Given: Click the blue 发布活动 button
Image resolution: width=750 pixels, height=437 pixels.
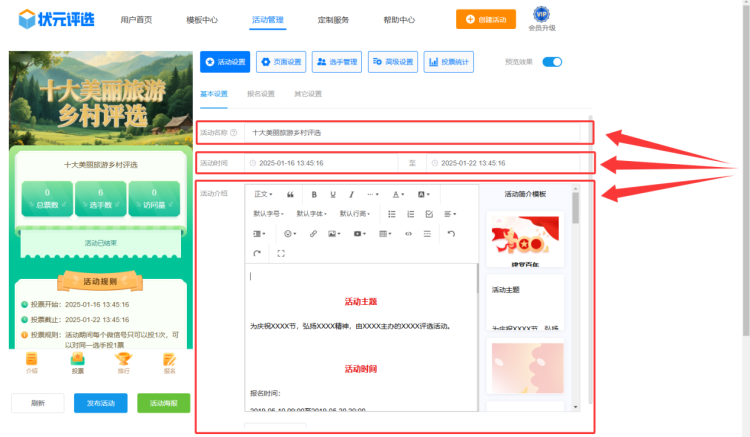Looking at the screenshot, I should [100, 403].
